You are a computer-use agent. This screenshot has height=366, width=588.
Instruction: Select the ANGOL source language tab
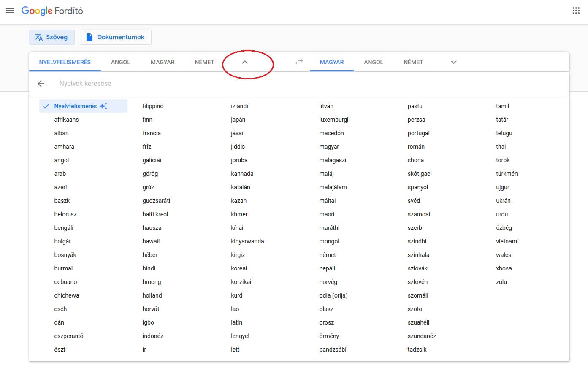[x=121, y=62]
